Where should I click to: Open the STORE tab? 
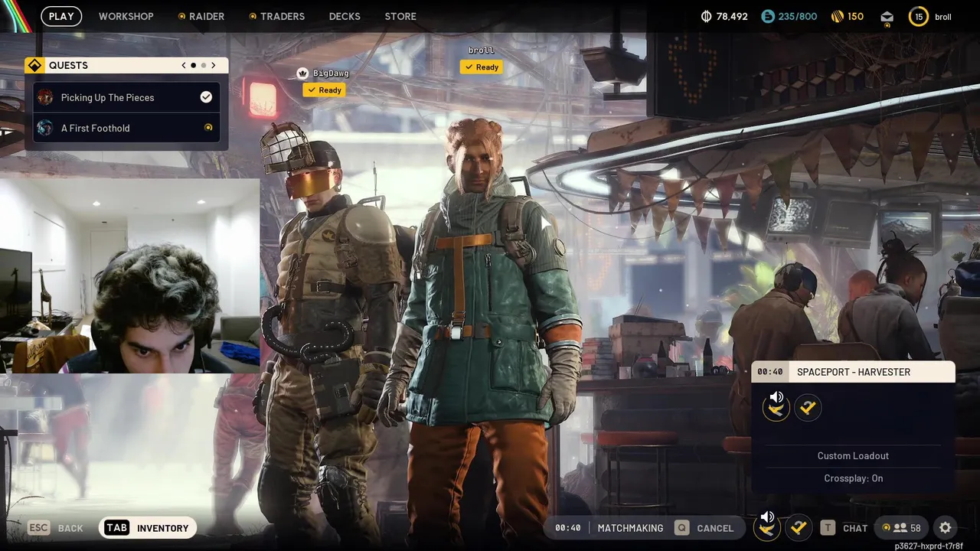tap(400, 16)
